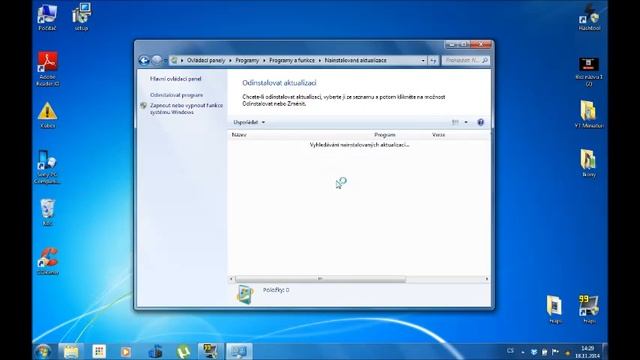
Task: Click the Control Panel icon in address bar
Action: 174,60
